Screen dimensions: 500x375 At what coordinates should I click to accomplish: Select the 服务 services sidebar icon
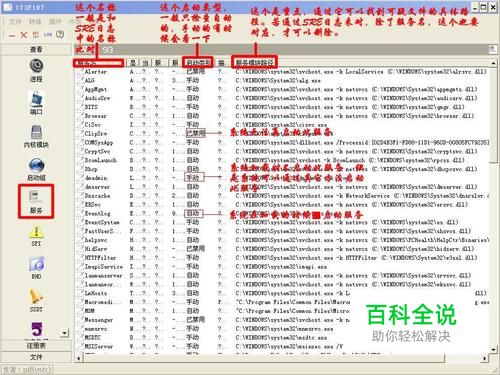[x=36, y=202]
